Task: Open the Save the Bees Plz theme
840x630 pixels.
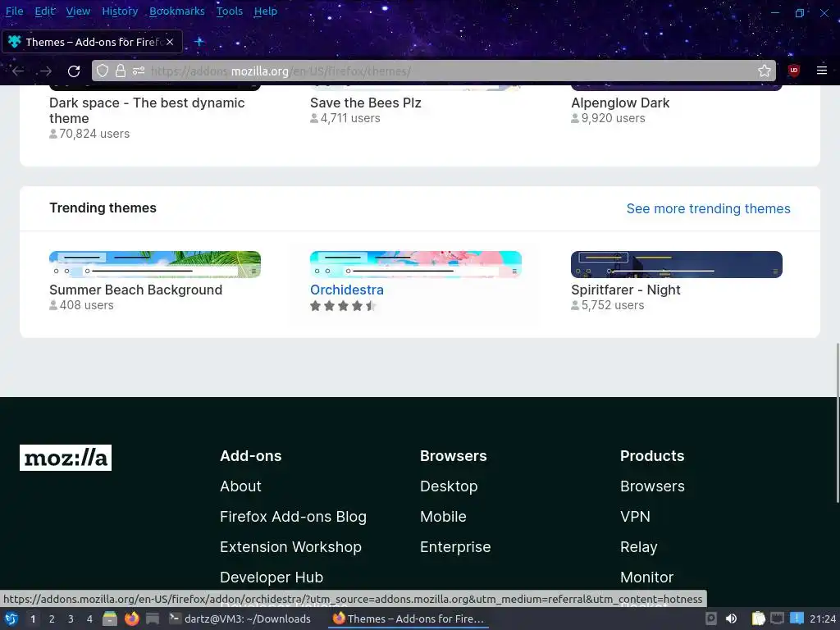Action: click(x=366, y=103)
